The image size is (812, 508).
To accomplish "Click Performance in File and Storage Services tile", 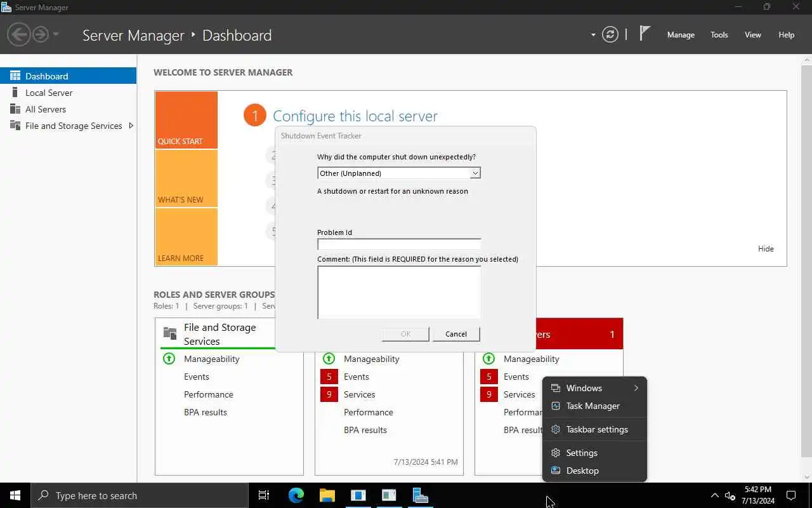I will [x=208, y=394].
